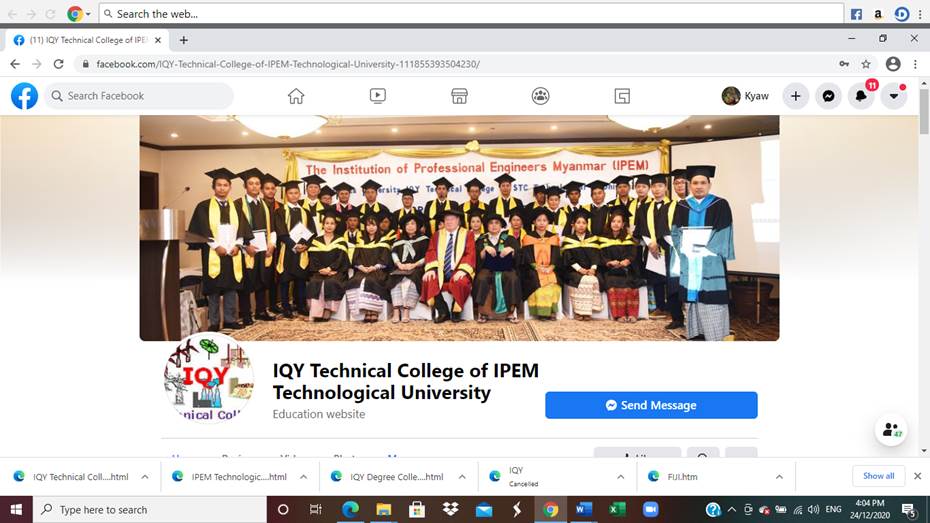Open the Kyaw profile link

tap(746, 96)
